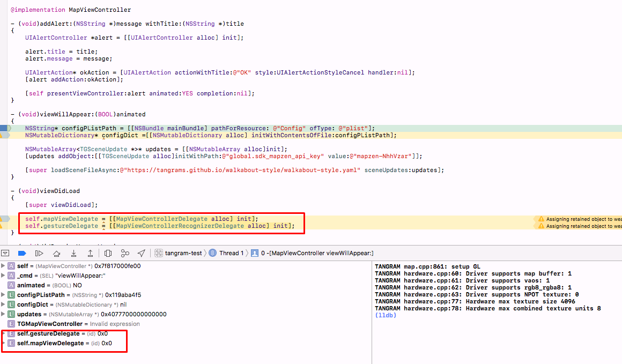Select the Step Out icon
Image resolution: width=622 pixels, height=364 pixels.
90,252
